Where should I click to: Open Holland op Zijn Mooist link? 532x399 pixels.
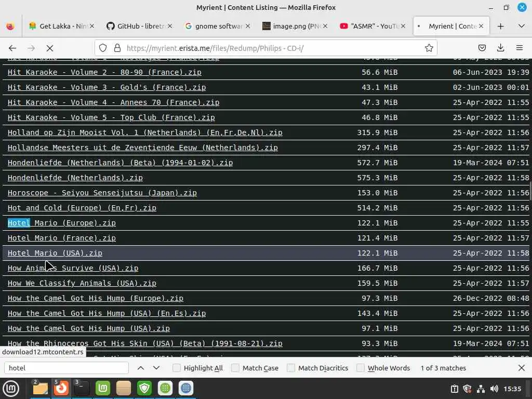[x=145, y=132]
